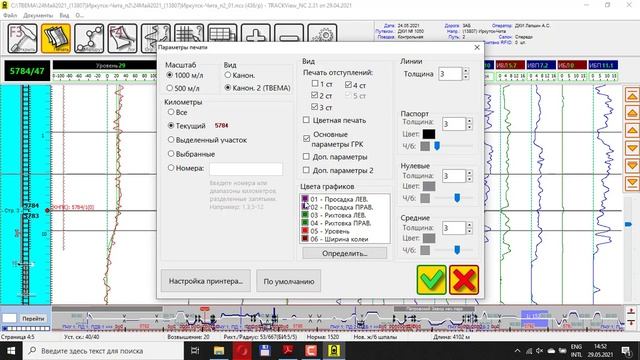Open the Файл menu
Image resolution: width=640 pixels, height=360 pixels.
point(10,16)
